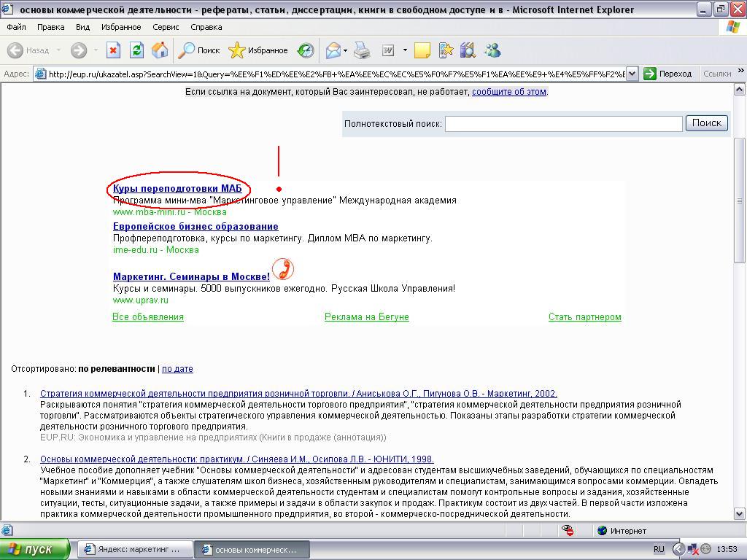747x560 pixels.
Task: Click the vertical scrollbar thumb
Action: point(740,197)
